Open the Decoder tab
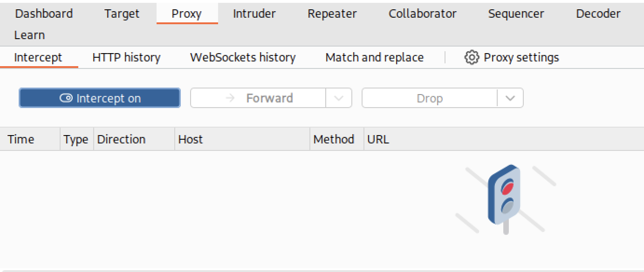The height and width of the screenshot is (272, 644). [598, 14]
